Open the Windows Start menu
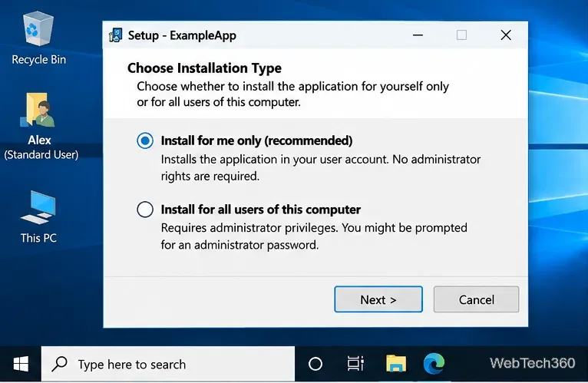 (21, 364)
